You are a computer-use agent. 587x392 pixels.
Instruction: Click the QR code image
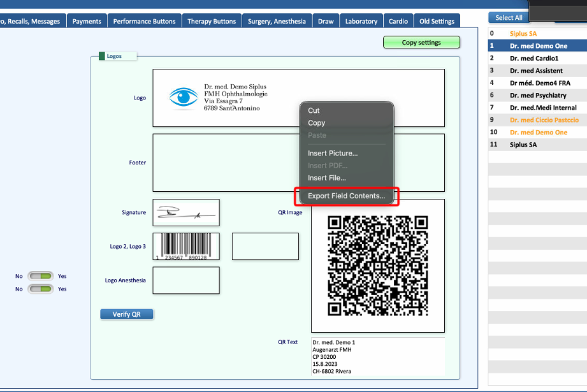[x=378, y=266]
